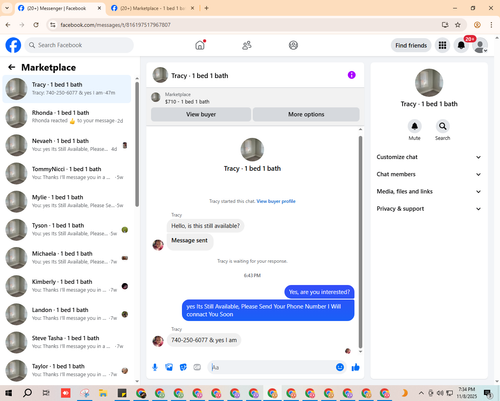The image size is (500, 401).
Task: Expand the Privacy & support section
Action: click(429, 209)
